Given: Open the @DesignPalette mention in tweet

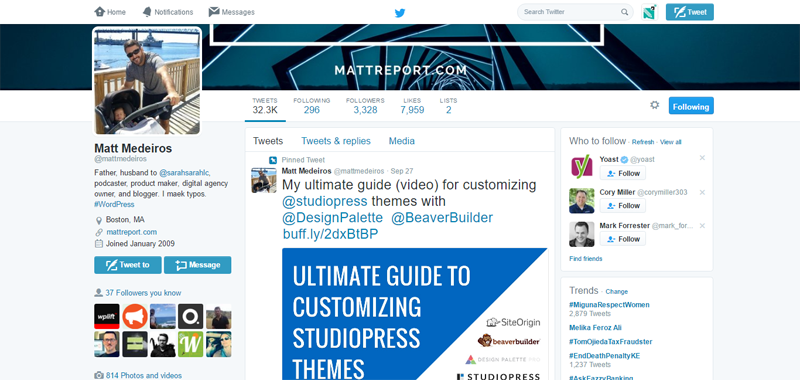Looking at the screenshot, I should click(333, 218).
